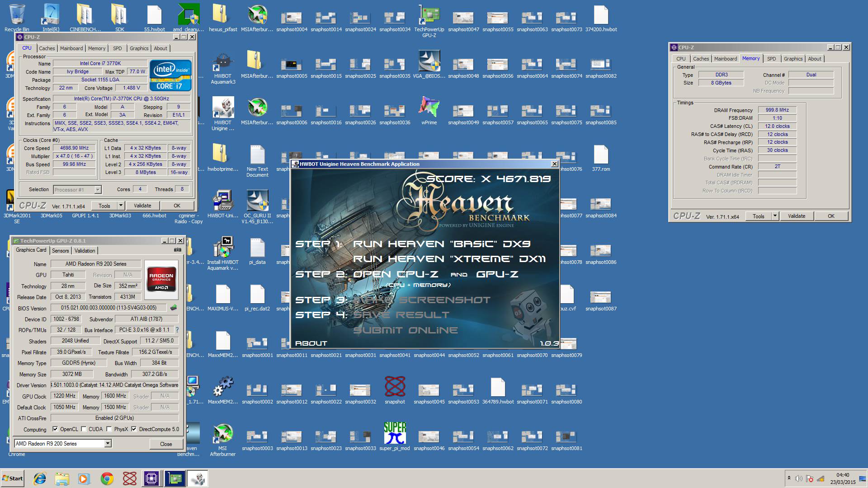Click the GPU-Z BIOS save chip icon
868x488 pixels.
[x=174, y=308]
